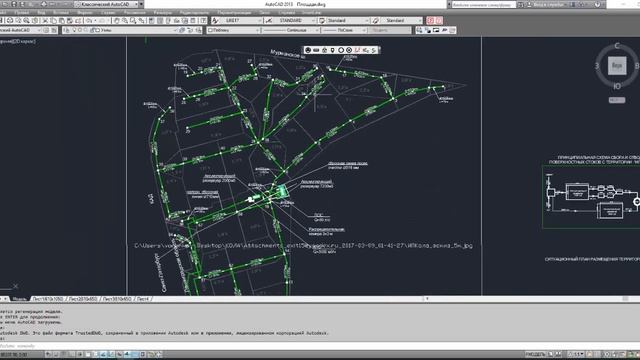Toggle Polar tracking in status bar

click(x=80, y=354)
